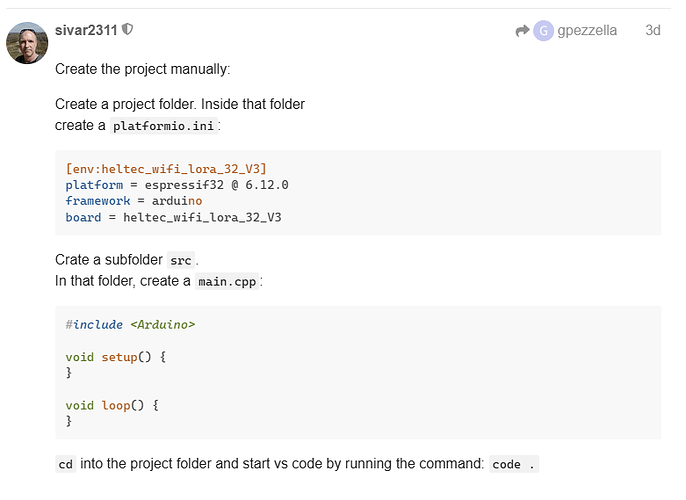Click the cd inline code snippet
Viewport: 686px width, 500px height.
[66, 464]
